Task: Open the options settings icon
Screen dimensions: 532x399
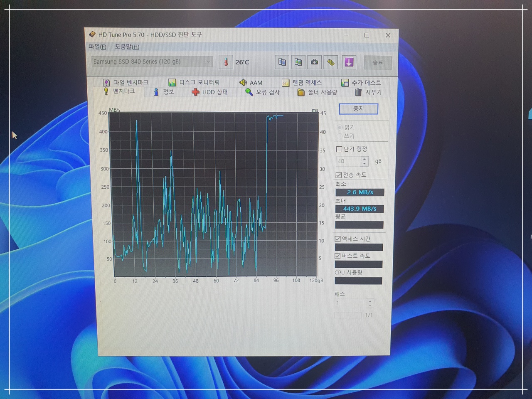Action: 331,62
